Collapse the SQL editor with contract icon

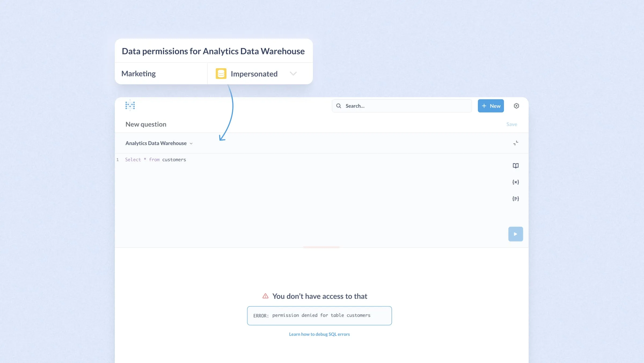click(515, 143)
